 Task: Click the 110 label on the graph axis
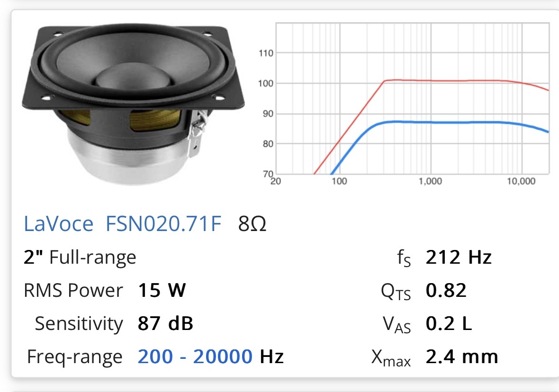coord(266,53)
